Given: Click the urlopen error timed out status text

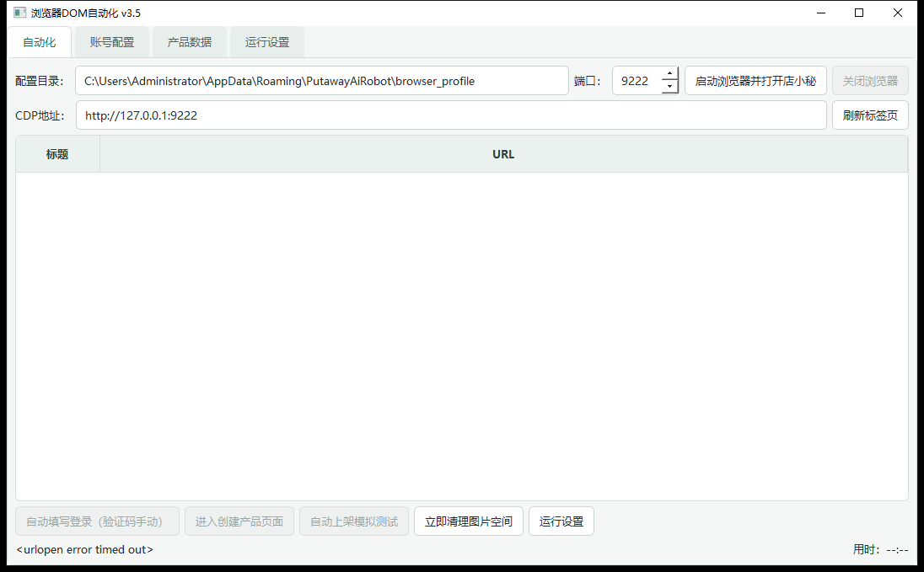Looking at the screenshot, I should (x=85, y=549).
